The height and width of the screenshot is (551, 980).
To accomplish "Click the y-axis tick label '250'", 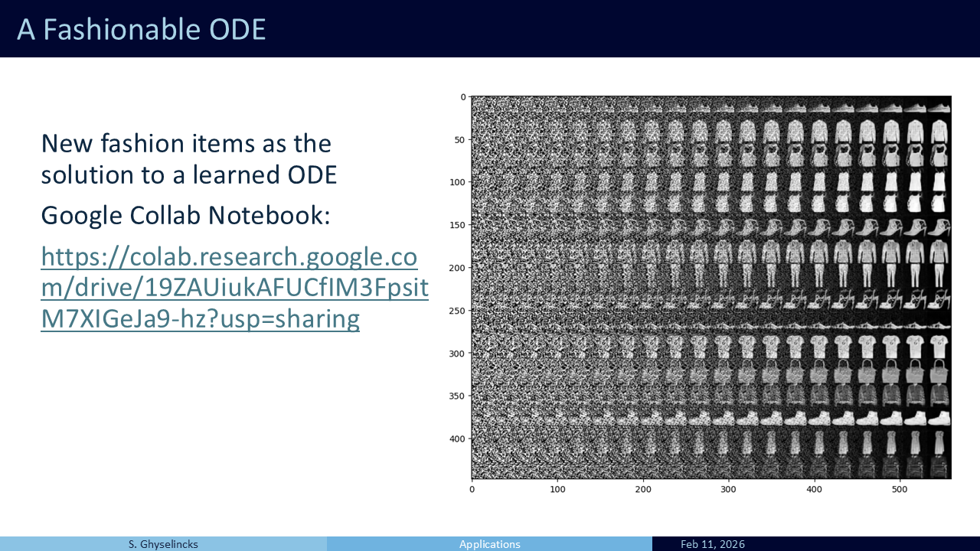I will click(456, 311).
